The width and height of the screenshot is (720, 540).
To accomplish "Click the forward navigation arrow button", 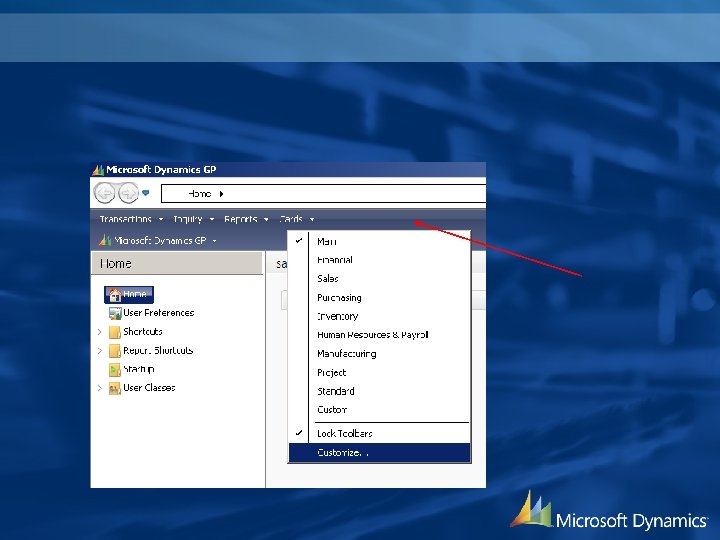I will click(129, 193).
